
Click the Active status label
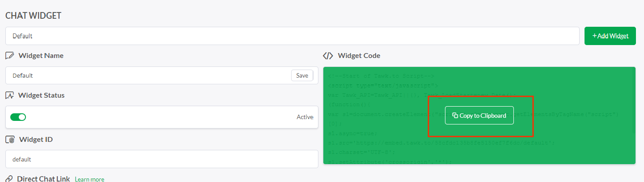click(x=305, y=117)
